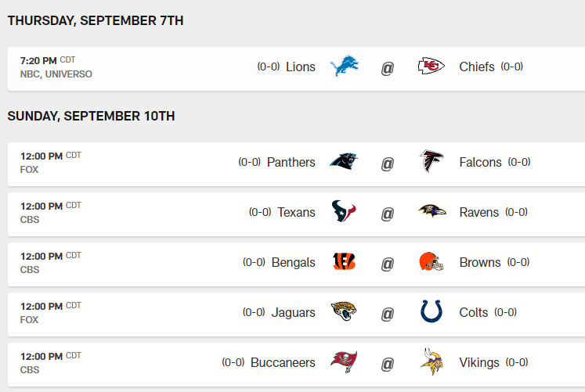
Task: Open the Falcons team link
Action: pyautogui.click(x=480, y=163)
